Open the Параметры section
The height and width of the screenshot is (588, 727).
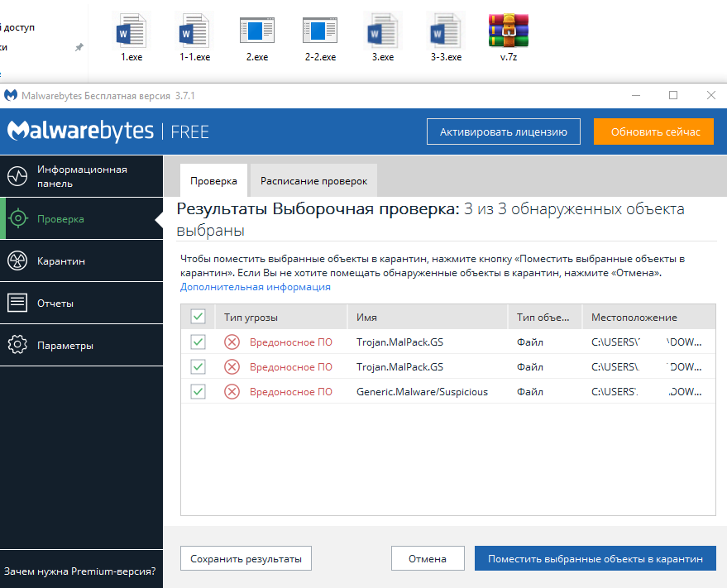[x=82, y=345]
